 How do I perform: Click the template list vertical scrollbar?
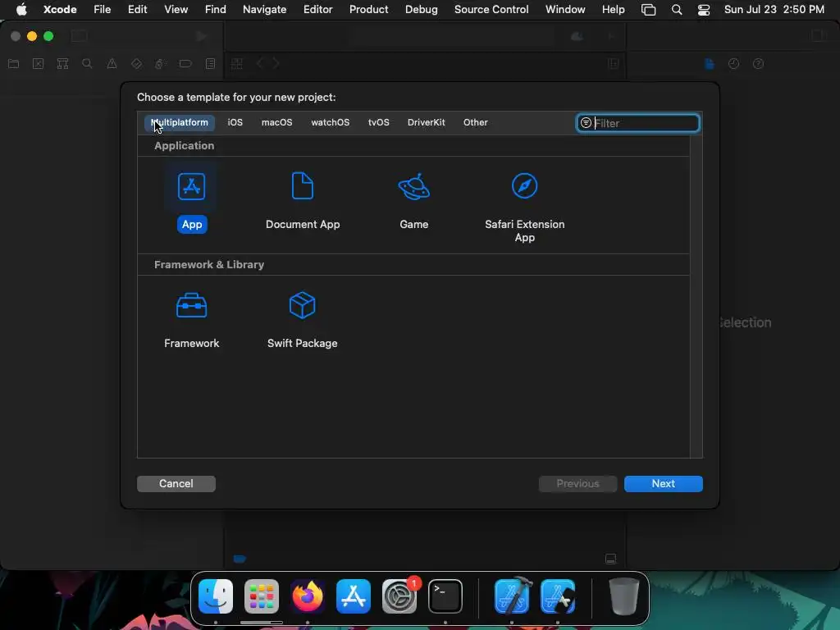(x=696, y=296)
